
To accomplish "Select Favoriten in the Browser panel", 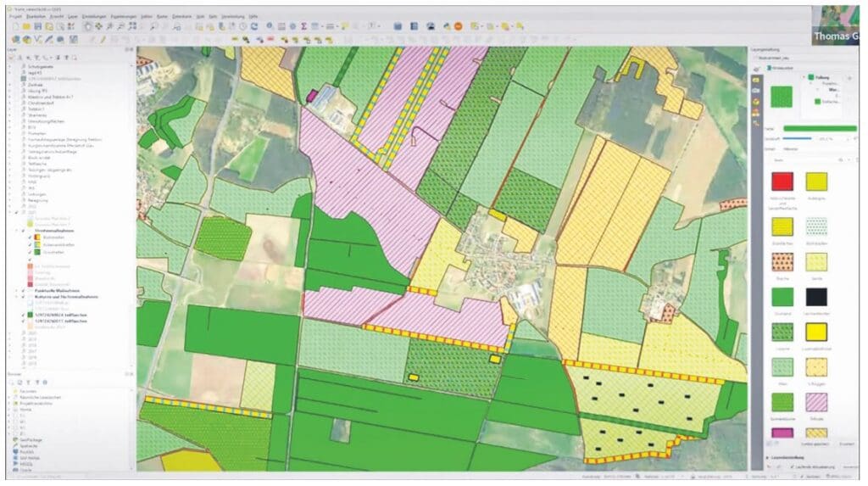I will coord(28,391).
